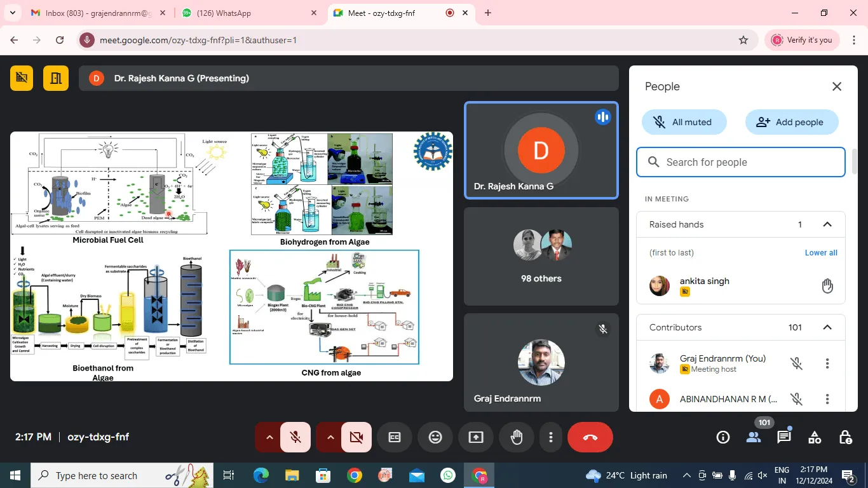Lower ankita singh's raised hand
This screenshot has height=488, width=868.
pyautogui.click(x=827, y=286)
